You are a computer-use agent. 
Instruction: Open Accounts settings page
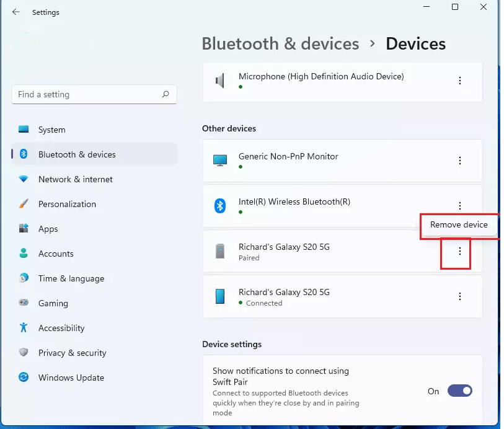(94, 254)
